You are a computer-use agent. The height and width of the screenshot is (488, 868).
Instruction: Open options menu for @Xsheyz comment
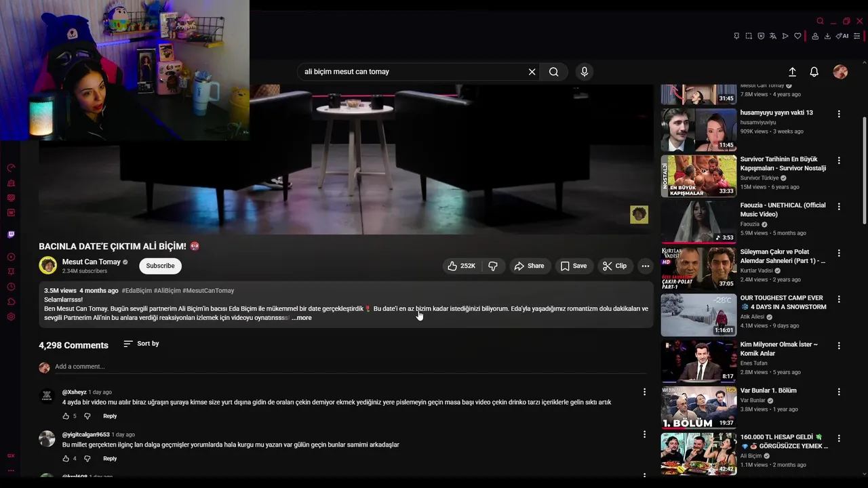click(x=644, y=392)
